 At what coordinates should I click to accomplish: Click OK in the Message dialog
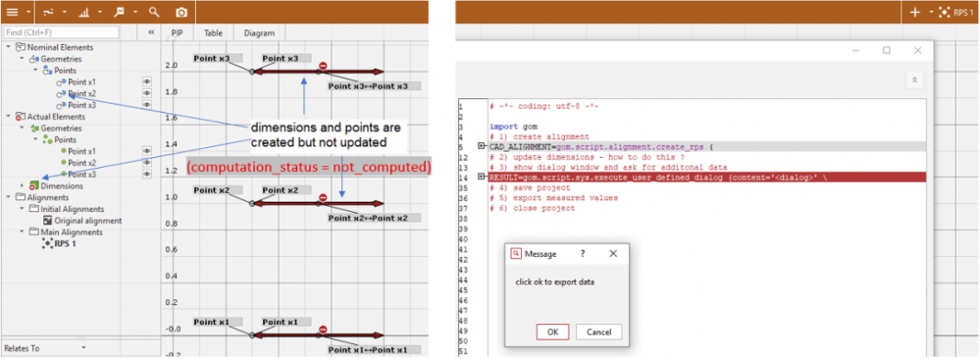pyautogui.click(x=552, y=333)
